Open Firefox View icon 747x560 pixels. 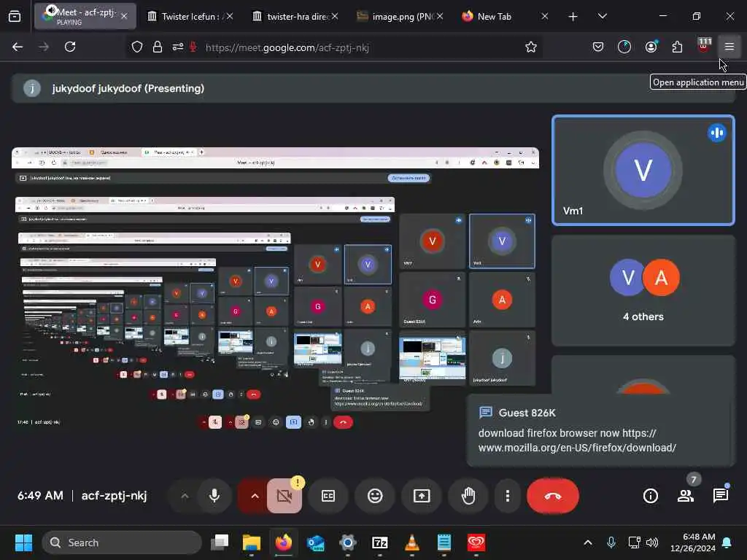pyautogui.click(x=15, y=17)
